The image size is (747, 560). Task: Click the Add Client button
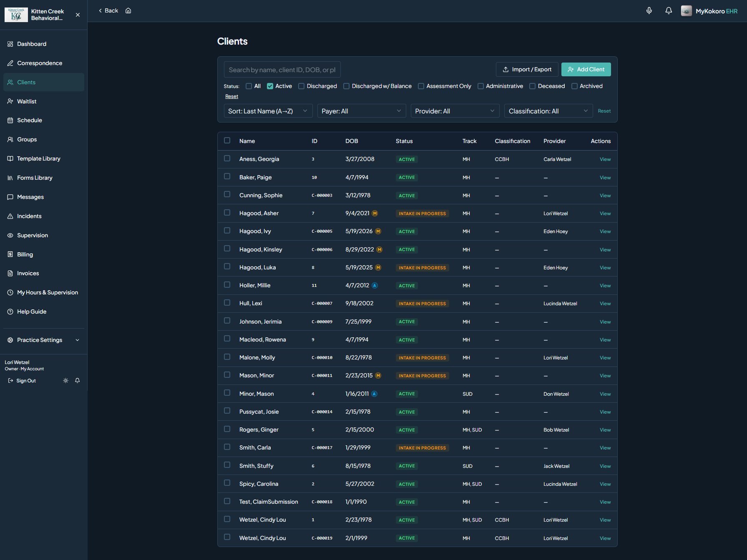click(586, 70)
